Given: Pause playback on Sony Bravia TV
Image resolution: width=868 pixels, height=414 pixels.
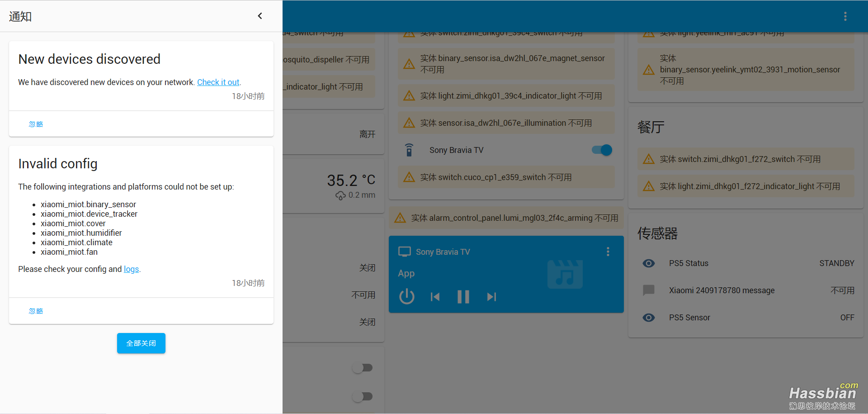Looking at the screenshot, I should (x=463, y=297).
